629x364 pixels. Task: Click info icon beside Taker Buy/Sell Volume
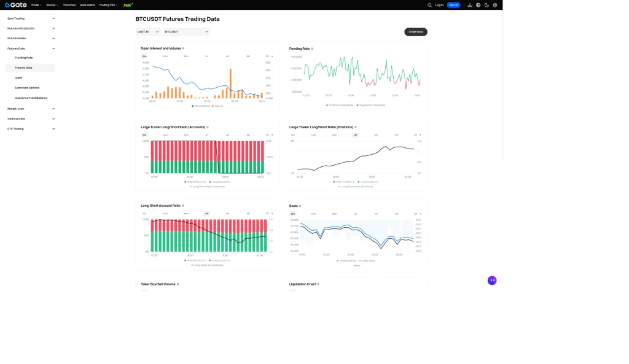click(178, 284)
